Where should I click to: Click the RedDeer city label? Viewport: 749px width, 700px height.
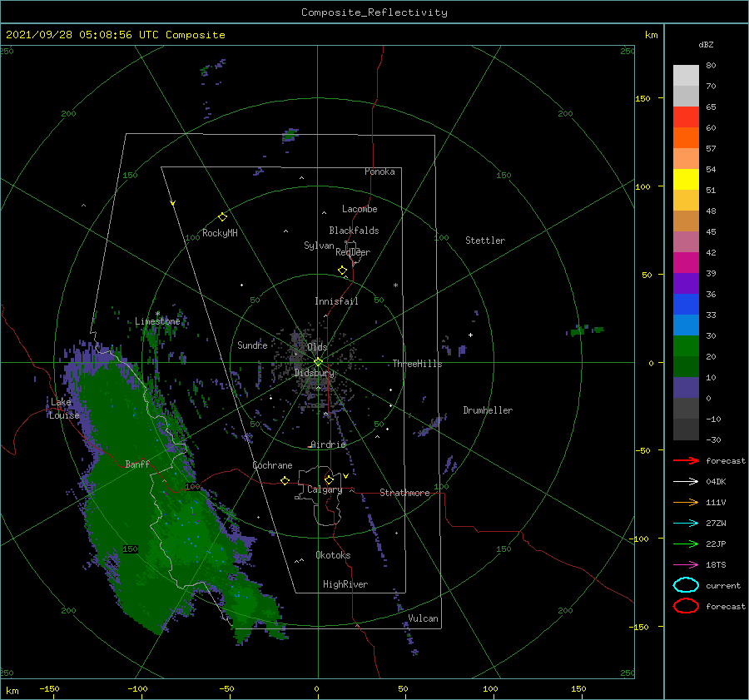pos(353,252)
